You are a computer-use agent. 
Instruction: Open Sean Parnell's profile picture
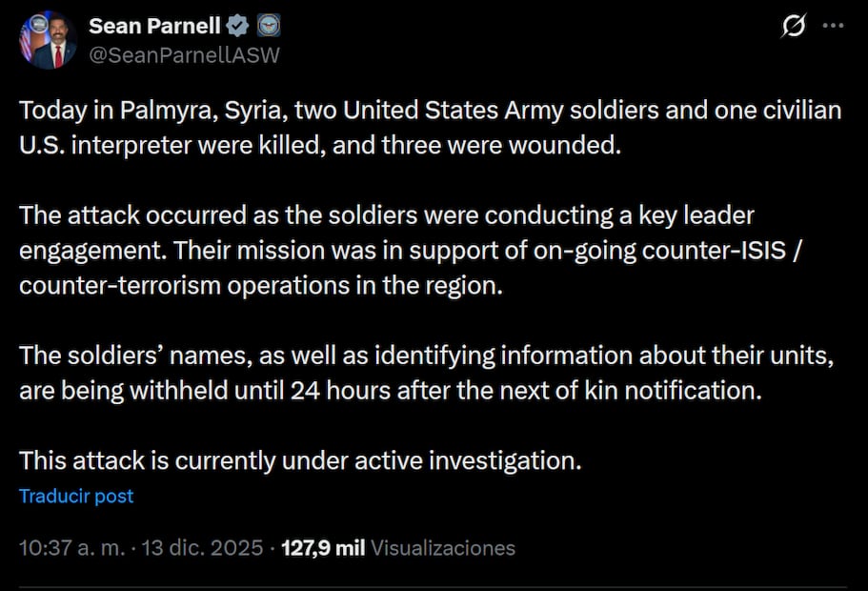pyautogui.click(x=50, y=40)
